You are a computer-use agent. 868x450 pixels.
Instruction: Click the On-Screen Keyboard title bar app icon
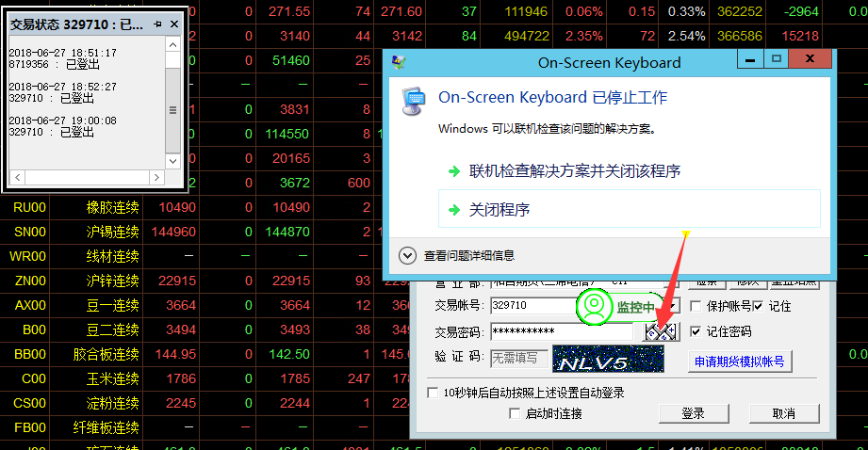(x=399, y=62)
